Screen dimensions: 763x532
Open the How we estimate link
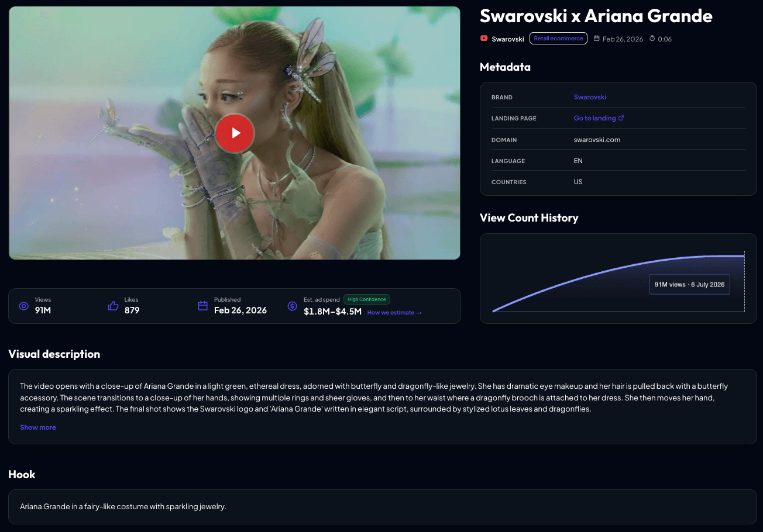(394, 313)
